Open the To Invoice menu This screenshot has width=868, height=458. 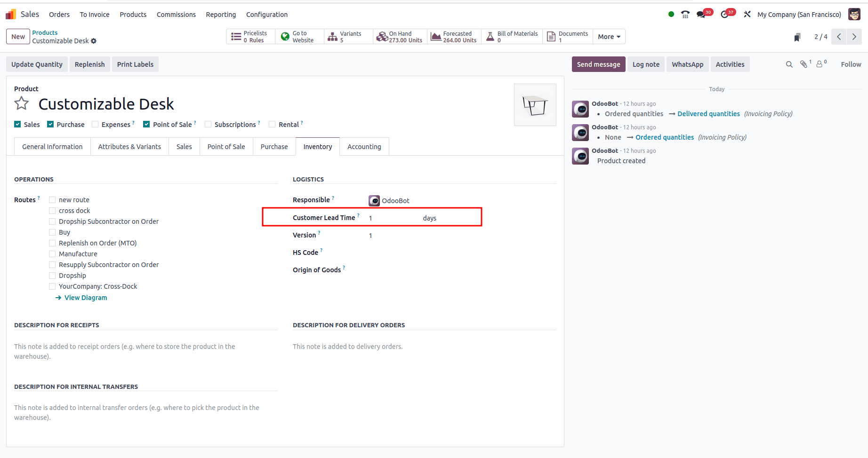pyautogui.click(x=95, y=15)
